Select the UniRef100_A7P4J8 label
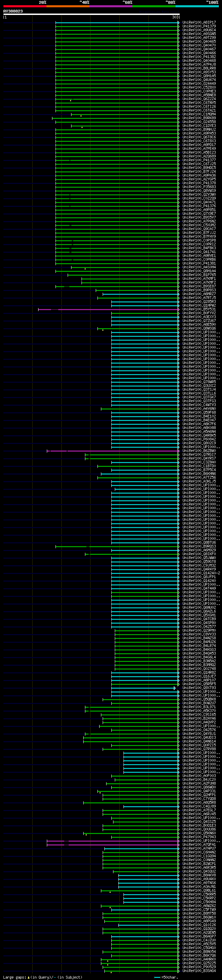The height and width of the screenshot is (980, 222). [x=199, y=64]
